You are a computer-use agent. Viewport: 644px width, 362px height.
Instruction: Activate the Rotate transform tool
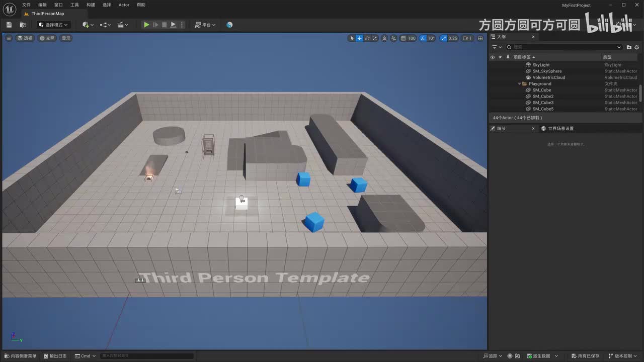point(367,38)
